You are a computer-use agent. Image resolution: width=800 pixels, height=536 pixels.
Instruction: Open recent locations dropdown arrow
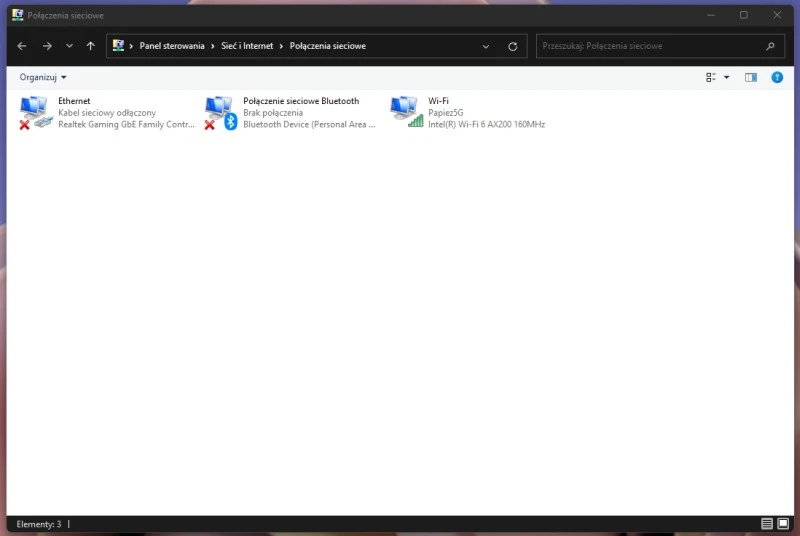pos(69,46)
